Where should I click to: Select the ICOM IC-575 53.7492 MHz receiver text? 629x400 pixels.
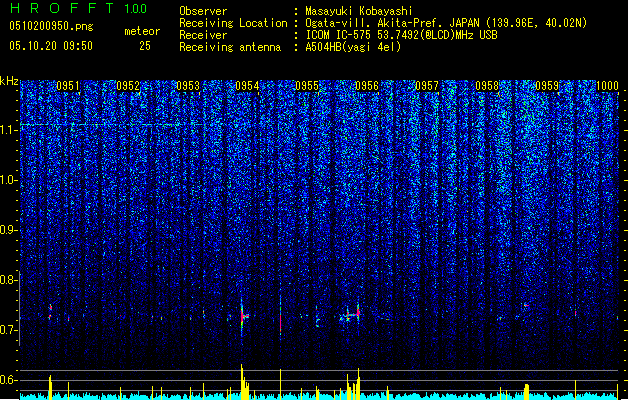(401, 35)
